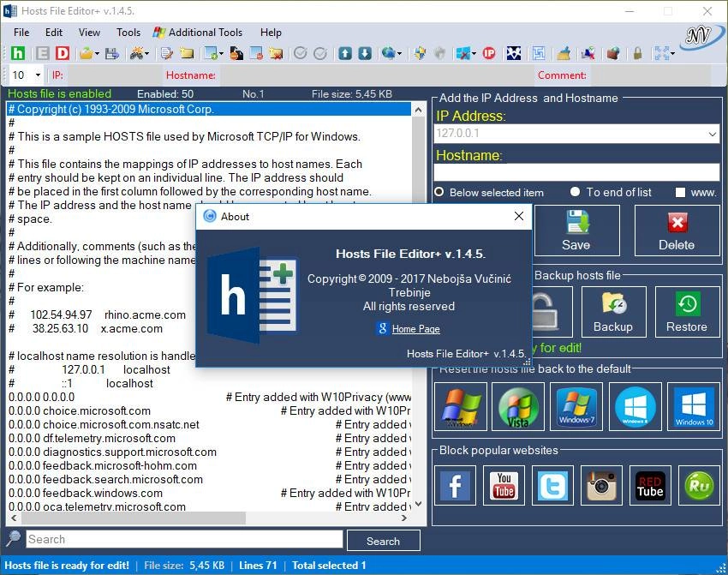This screenshot has width=728, height=575.
Task: Open the Tools menu
Action: point(128,32)
